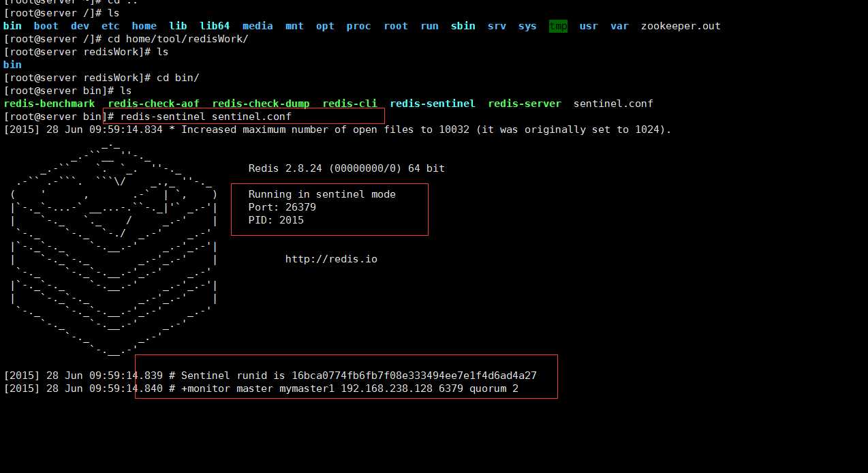This screenshot has width=868, height=473.
Task: Open the http://redis.io link
Action: [x=331, y=259]
